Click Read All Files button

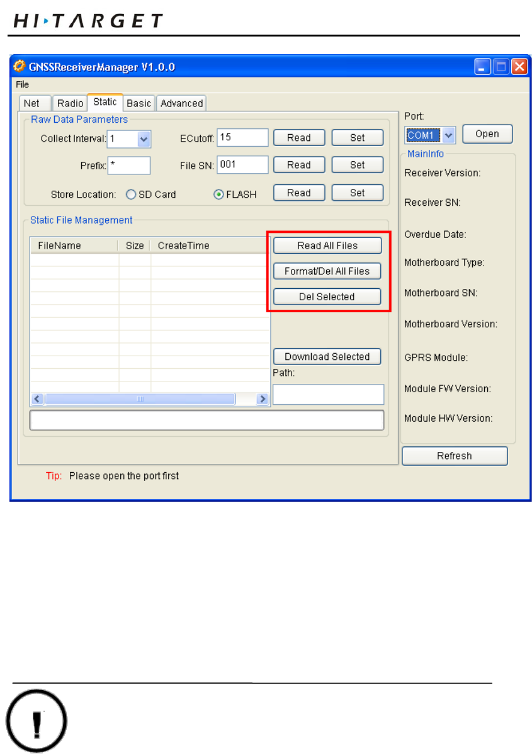coord(327,245)
